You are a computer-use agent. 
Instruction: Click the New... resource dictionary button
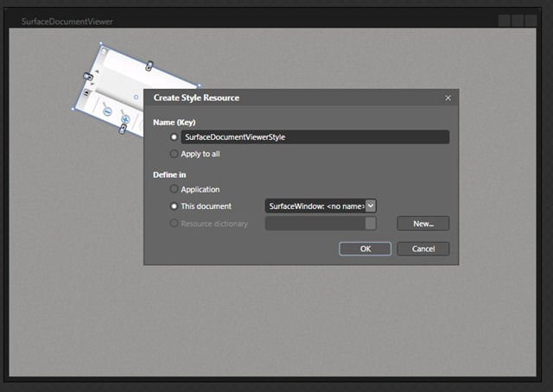coord(423,224)
